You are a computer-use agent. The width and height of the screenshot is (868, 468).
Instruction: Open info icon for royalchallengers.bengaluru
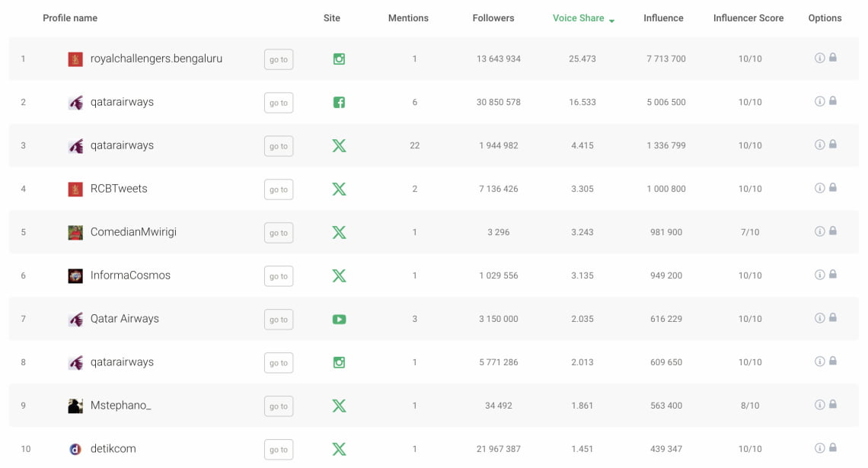pos(819,58)
